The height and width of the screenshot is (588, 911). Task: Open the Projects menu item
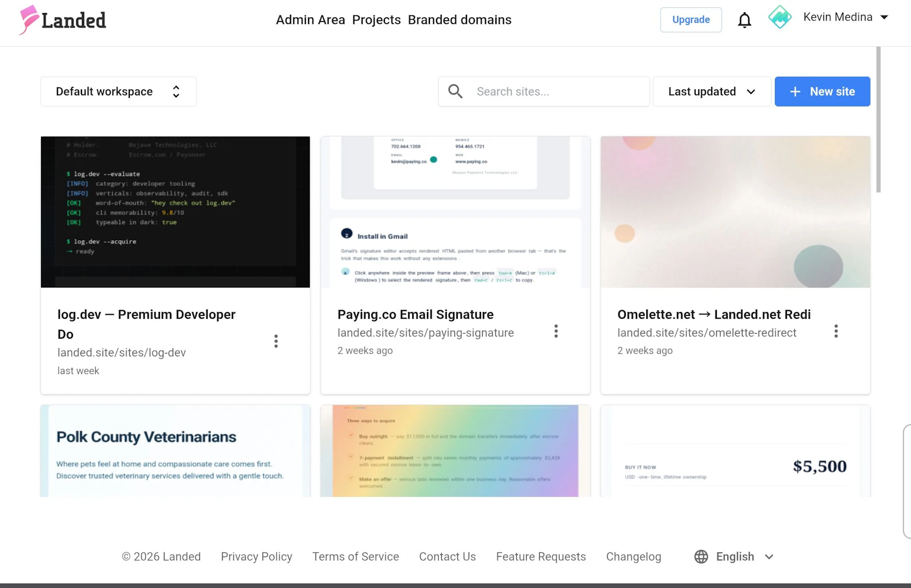point(376,20)
